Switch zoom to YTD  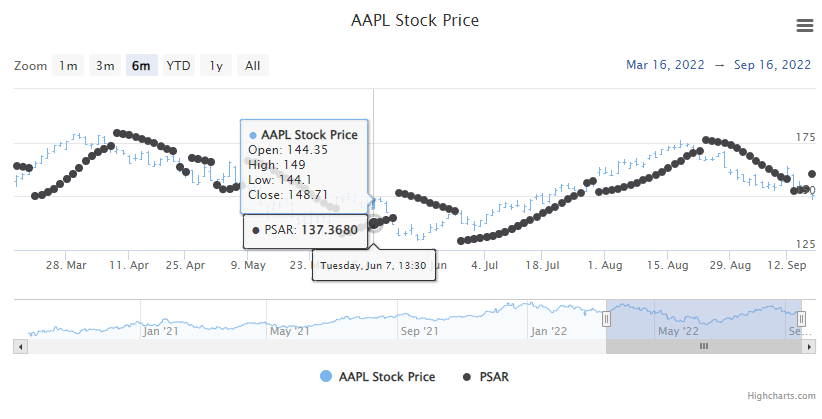(178, 66)
